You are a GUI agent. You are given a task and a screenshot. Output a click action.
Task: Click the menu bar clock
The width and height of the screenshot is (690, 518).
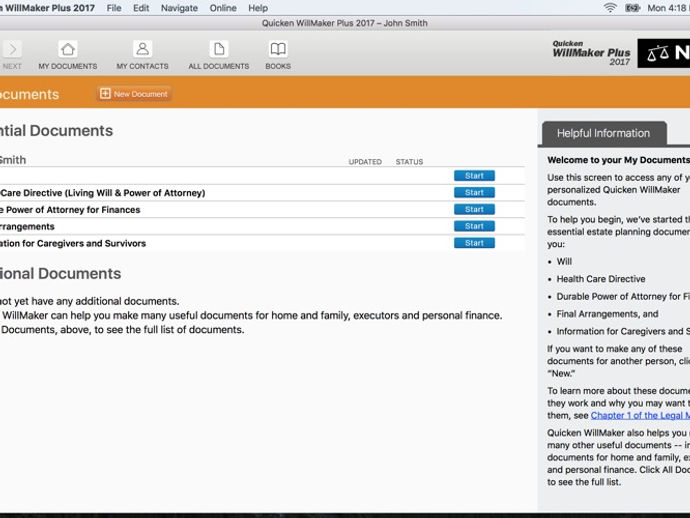tap(668, 8)
